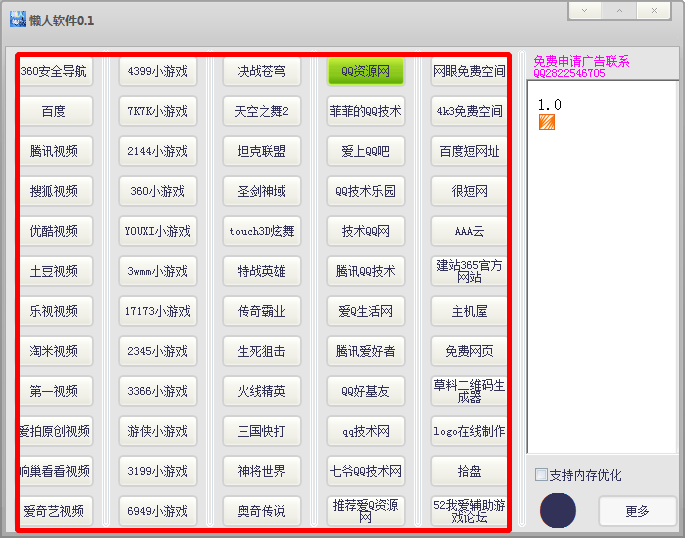This screenshot has height=538, width=685.
Task: Launch 4399小游戏
Action: pos(158,71)
